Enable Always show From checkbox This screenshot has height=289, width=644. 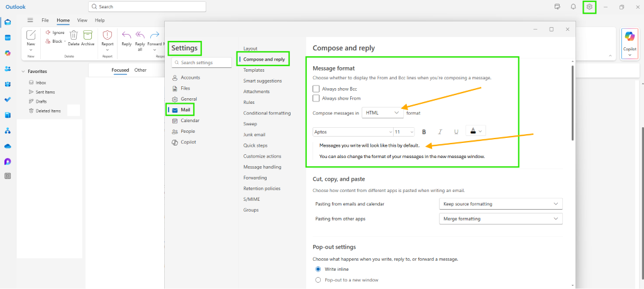coord(316,98)
